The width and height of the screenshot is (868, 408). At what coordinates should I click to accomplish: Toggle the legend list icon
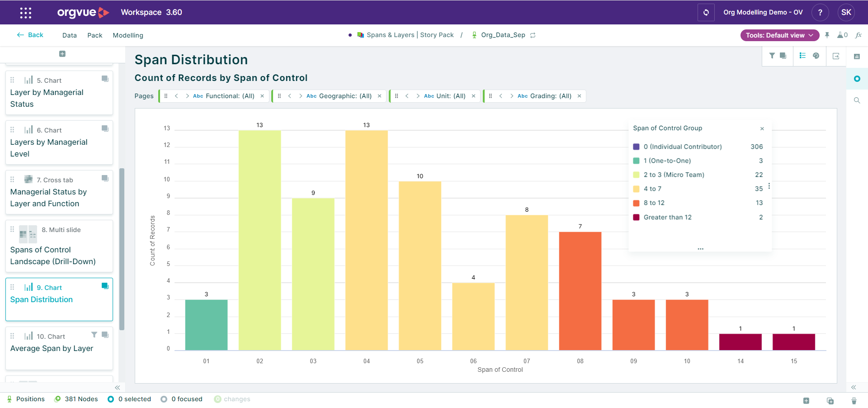pos(802,56)
